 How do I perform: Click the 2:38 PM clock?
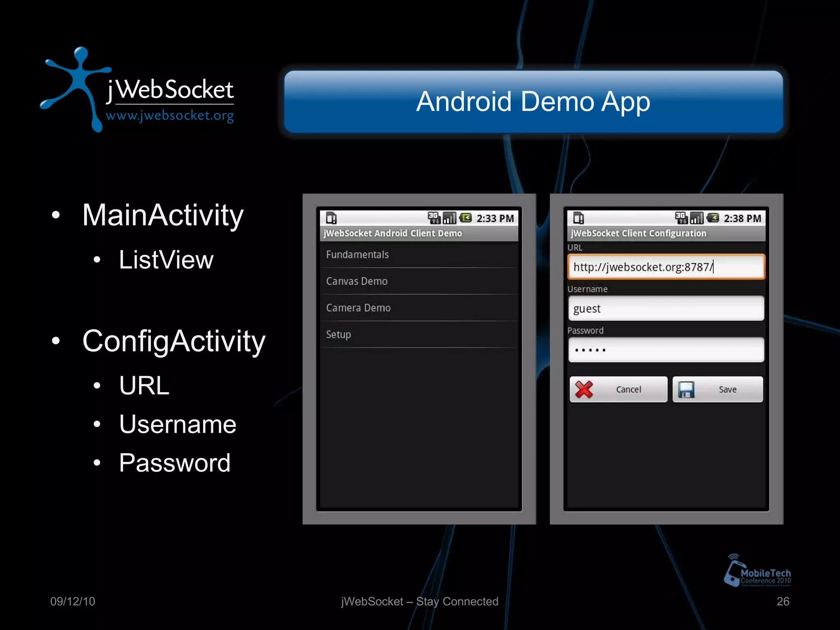click(742, 219)
